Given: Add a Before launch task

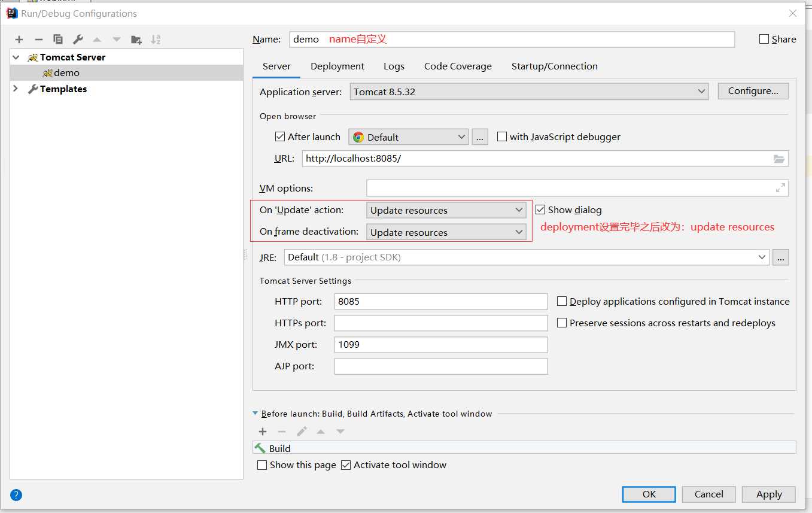Looking at the screenshot, I should tap(263, 432).
